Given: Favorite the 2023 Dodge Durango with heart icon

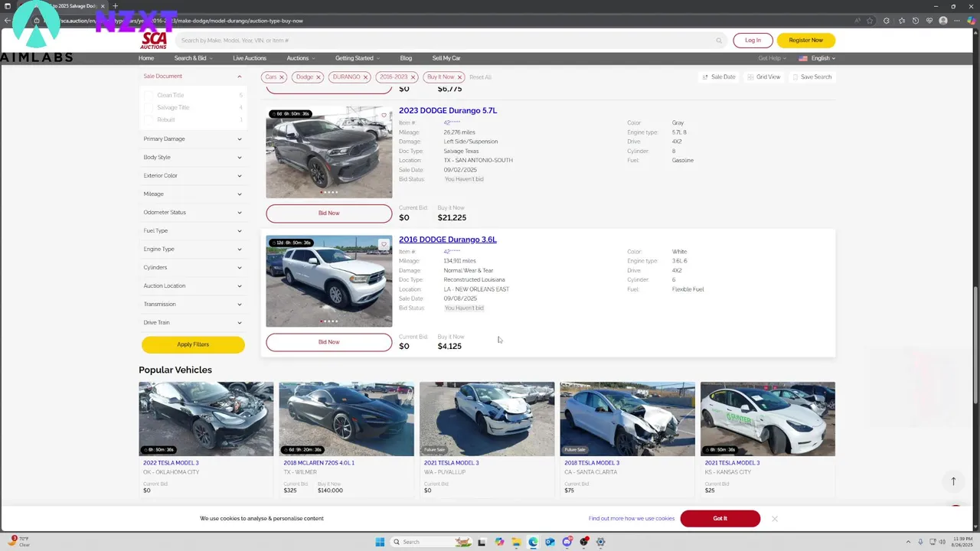Looking at the screenshot, I should coord(384,116).
